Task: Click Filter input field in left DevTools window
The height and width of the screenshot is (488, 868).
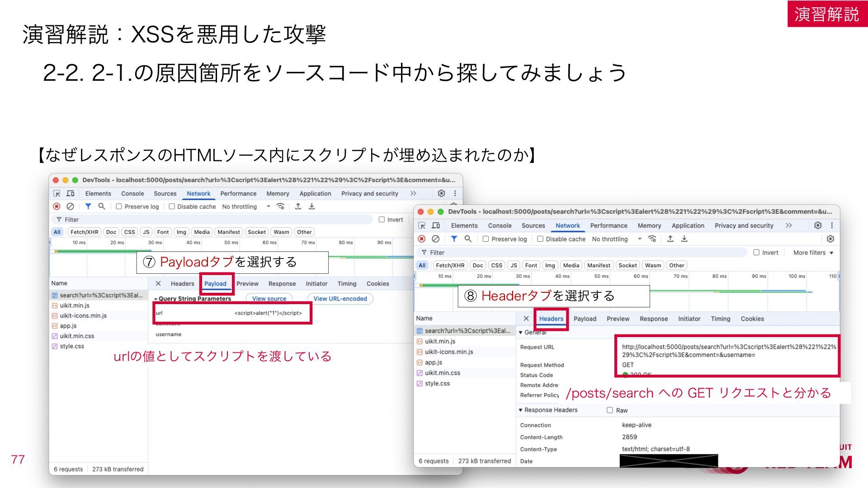Action: click(x=212, y=220)
